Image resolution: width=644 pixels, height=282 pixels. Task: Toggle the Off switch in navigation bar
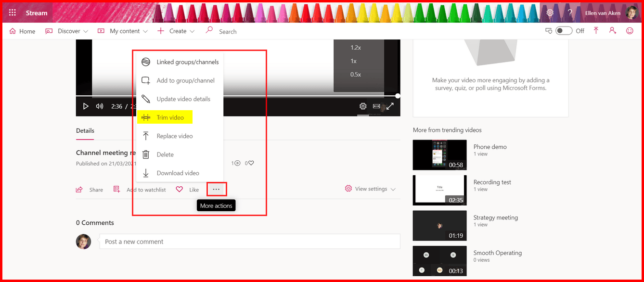(564, 31)
